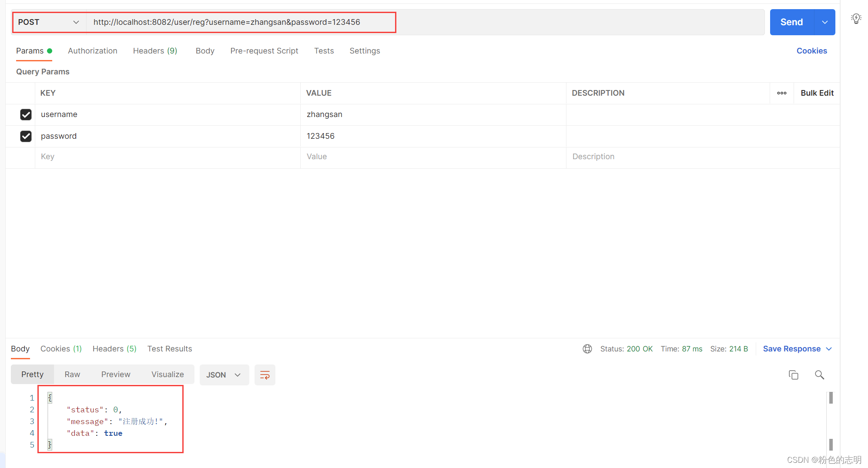Expand the Save Response dropdown
The width and height of the screenshot is (868, 468).
(829, 349)
